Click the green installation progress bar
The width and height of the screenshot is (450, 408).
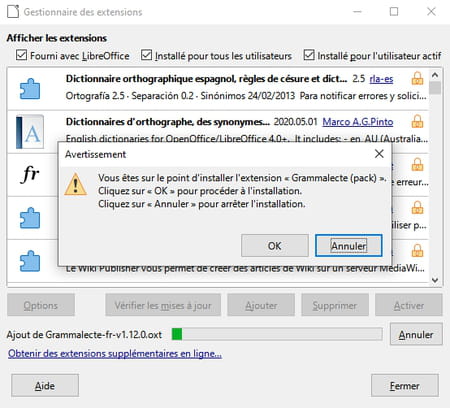click(277, 334)
